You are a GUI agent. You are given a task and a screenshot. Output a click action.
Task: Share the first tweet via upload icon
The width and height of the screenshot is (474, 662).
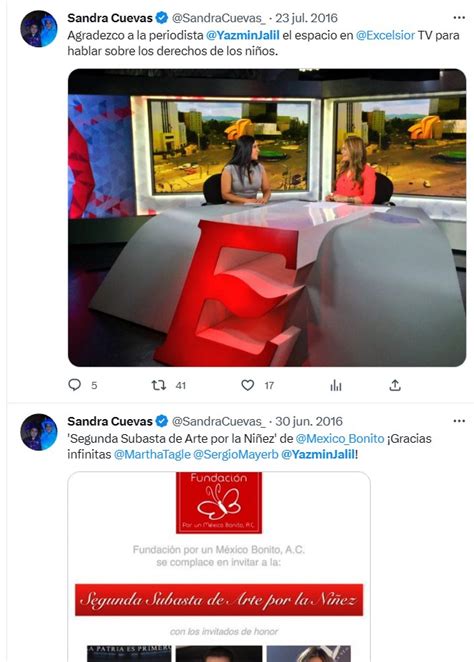coord(395,385)
